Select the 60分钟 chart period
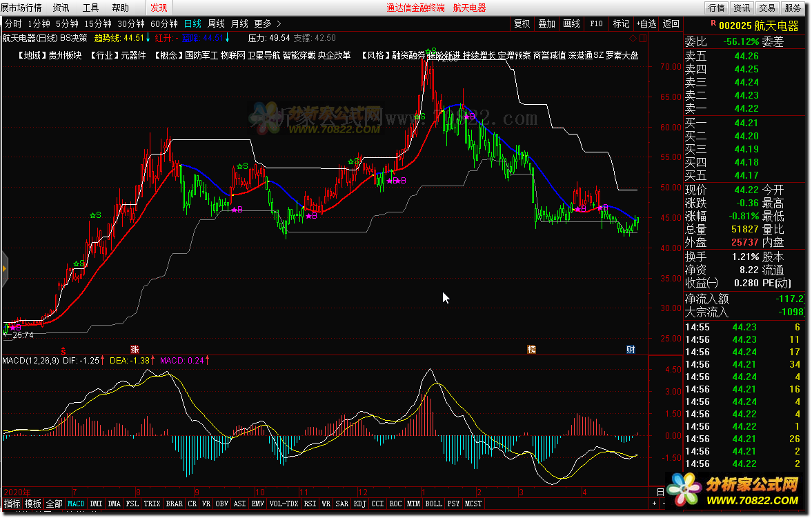 click(164, 24)
